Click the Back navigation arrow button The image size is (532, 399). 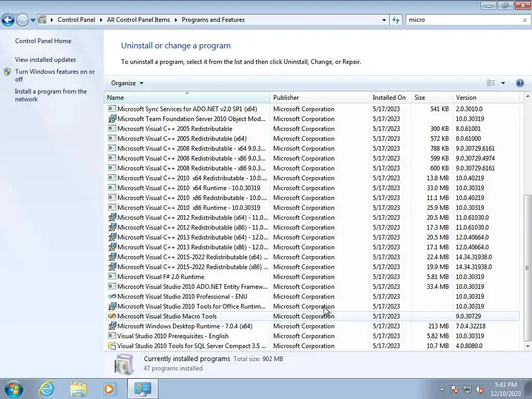tap(8, 20)
